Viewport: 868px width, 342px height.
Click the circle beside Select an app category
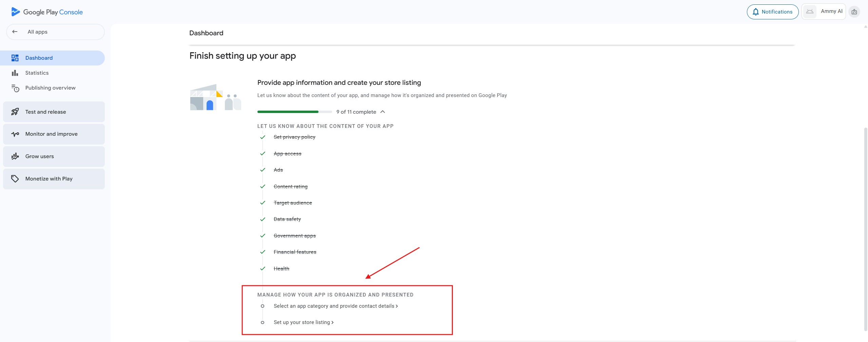pyautogui.click(x=262, y=306)
